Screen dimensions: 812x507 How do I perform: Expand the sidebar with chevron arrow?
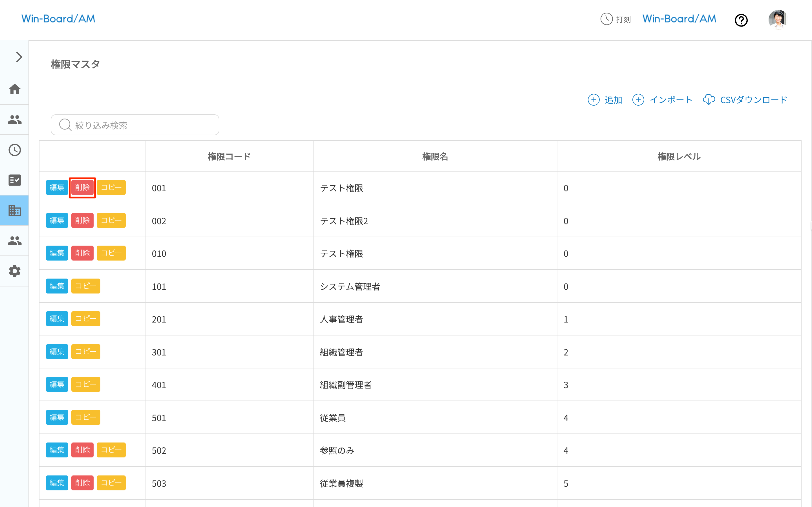19,57
